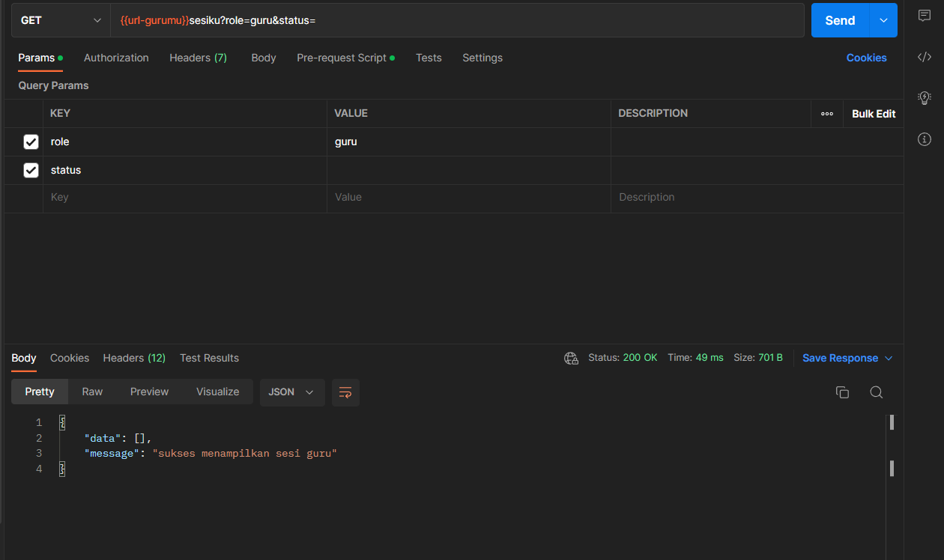Select the response Body tab
The width and height of the screenshot is (944, 560).
24,358
